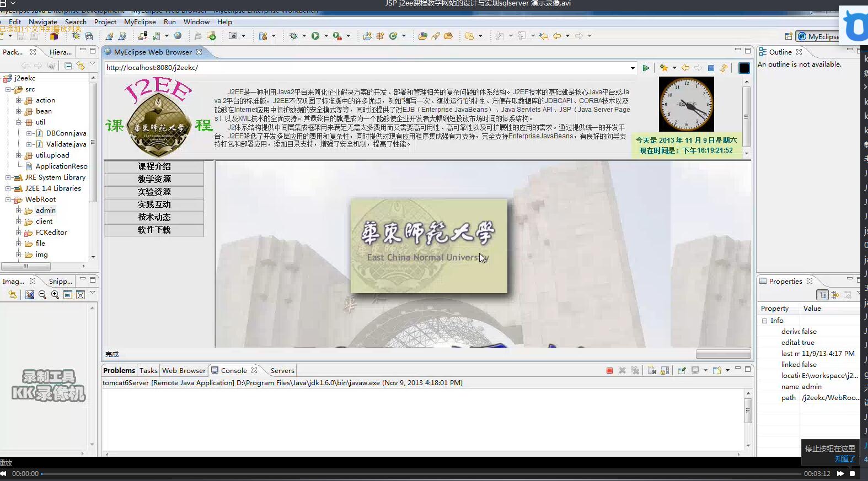Click the browser Stop square icon
The width and height of the screenshot is (868, 481).
click(x=711, y=68)
